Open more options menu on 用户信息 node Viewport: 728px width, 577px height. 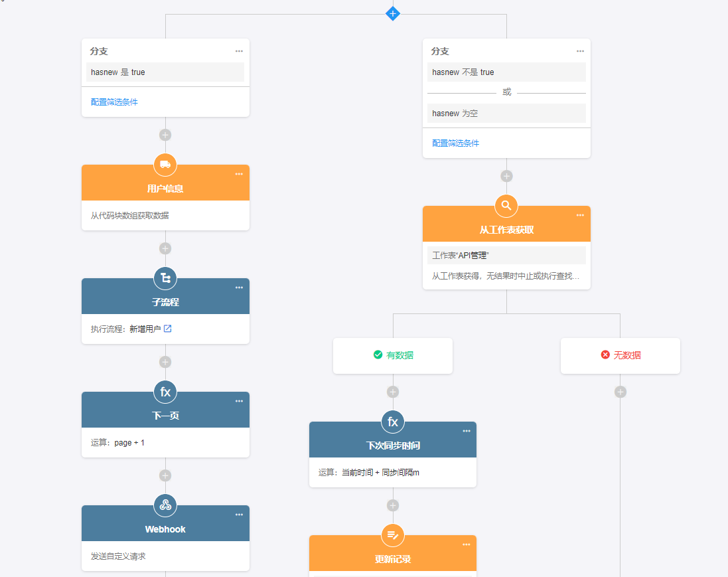tap(239, 174)
